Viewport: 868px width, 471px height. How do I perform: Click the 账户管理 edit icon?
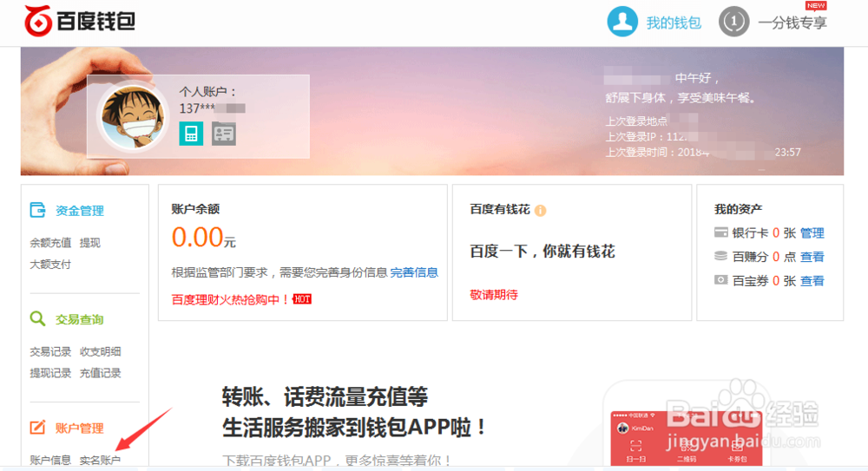37,428
